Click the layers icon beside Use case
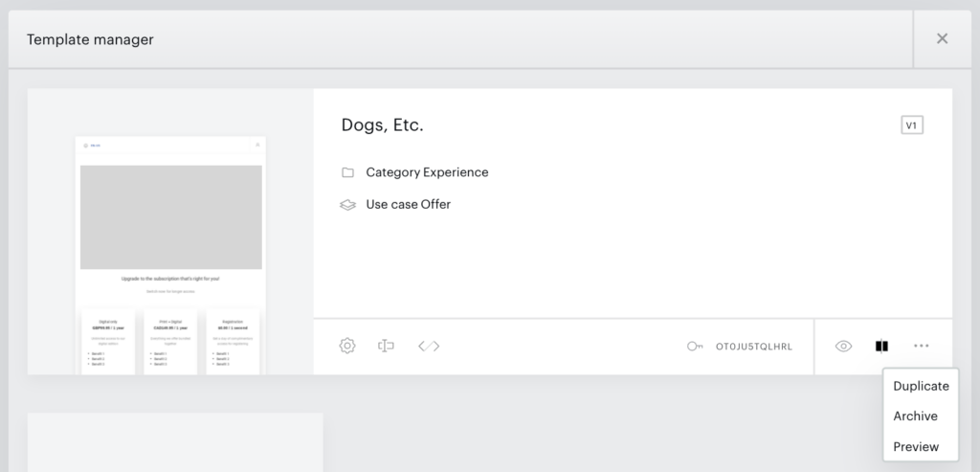Image resolution: width=980 pixels, height=472 pixels. point(347,205)
